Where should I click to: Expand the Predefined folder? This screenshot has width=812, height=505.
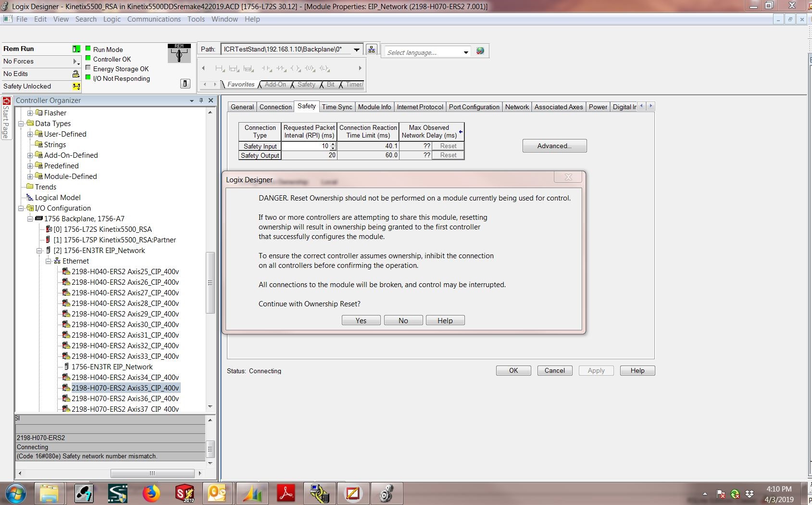(30, 166)
